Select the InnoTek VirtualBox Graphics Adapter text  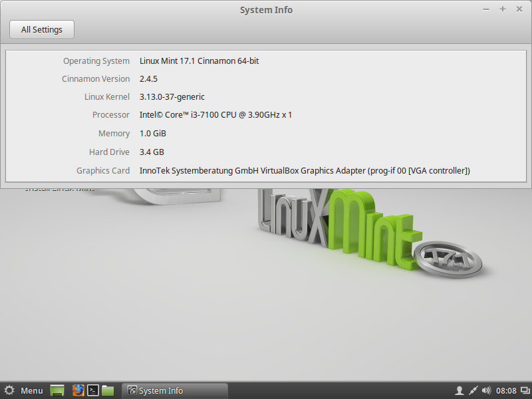pos(305,171)
